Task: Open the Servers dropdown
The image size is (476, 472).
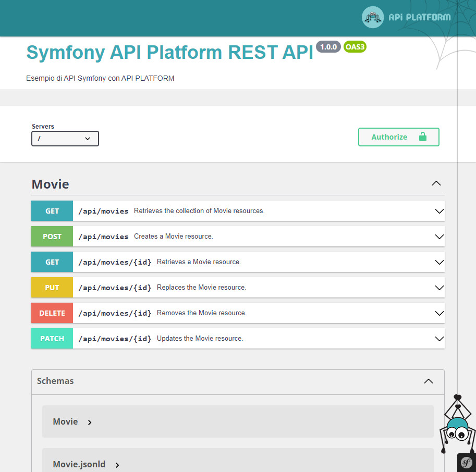Action: click(x=65, y=139)
